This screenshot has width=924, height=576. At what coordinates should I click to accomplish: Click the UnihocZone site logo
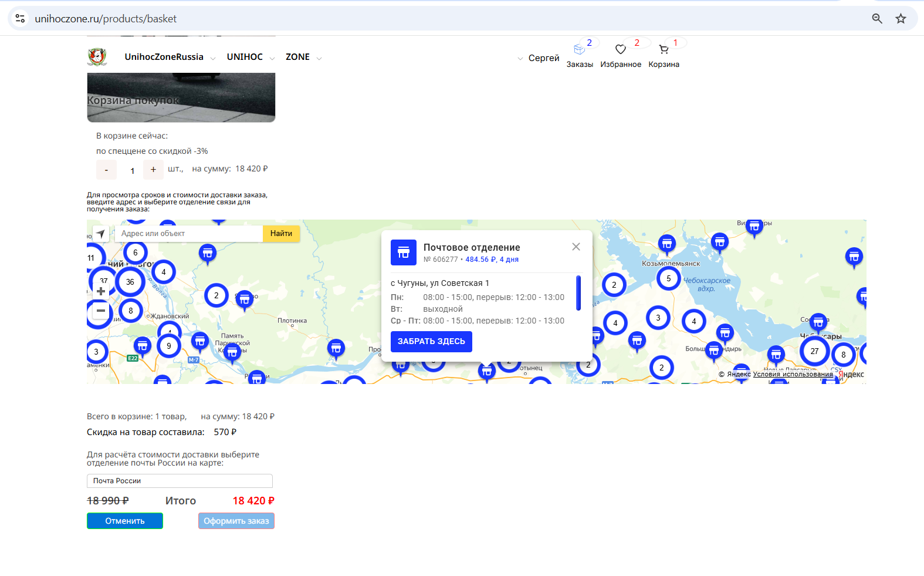point(97,57)
